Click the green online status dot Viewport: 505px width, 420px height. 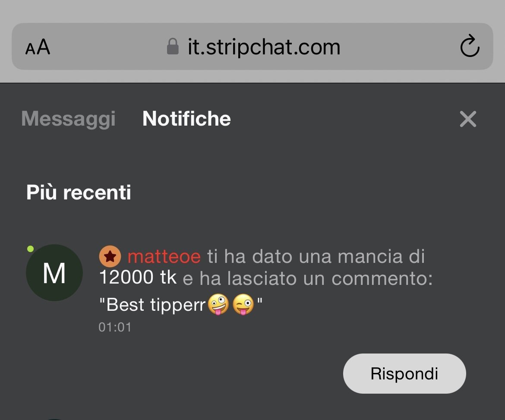pos(30,249)
